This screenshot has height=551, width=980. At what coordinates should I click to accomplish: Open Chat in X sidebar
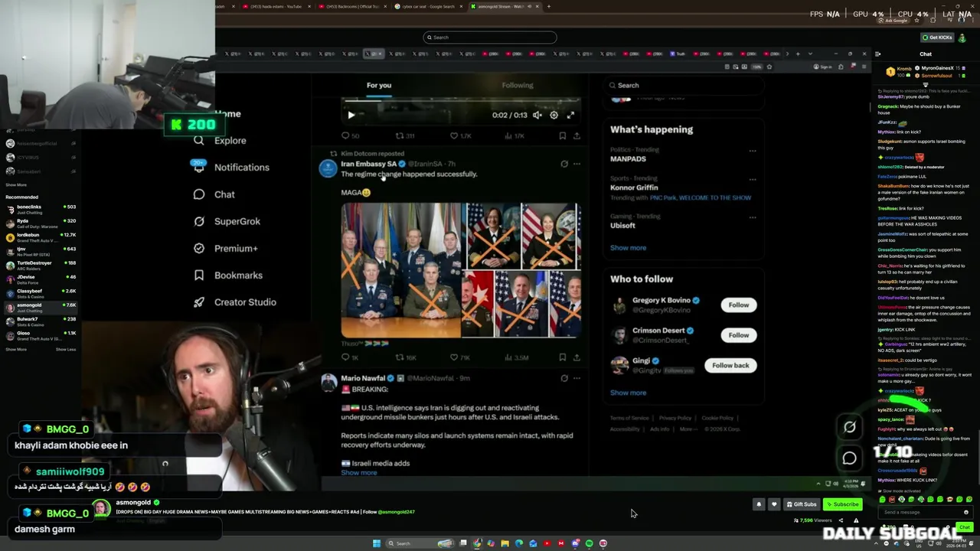pos(214,194)
